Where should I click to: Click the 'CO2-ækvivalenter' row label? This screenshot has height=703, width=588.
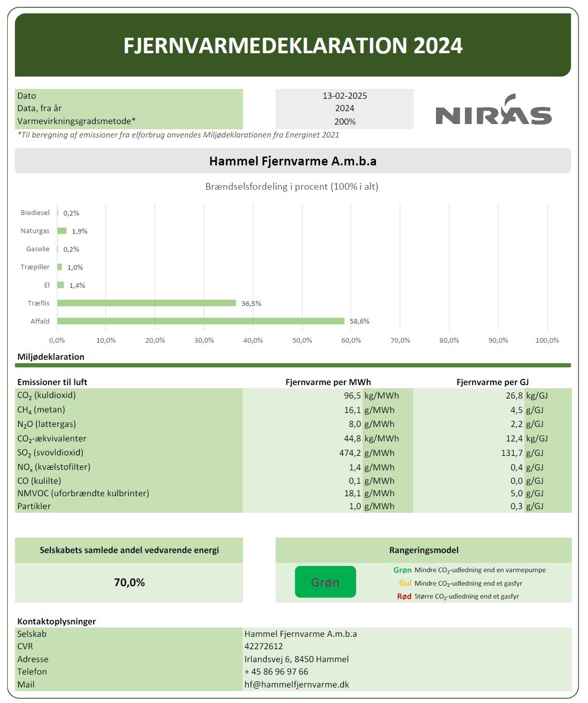(52, 439)
